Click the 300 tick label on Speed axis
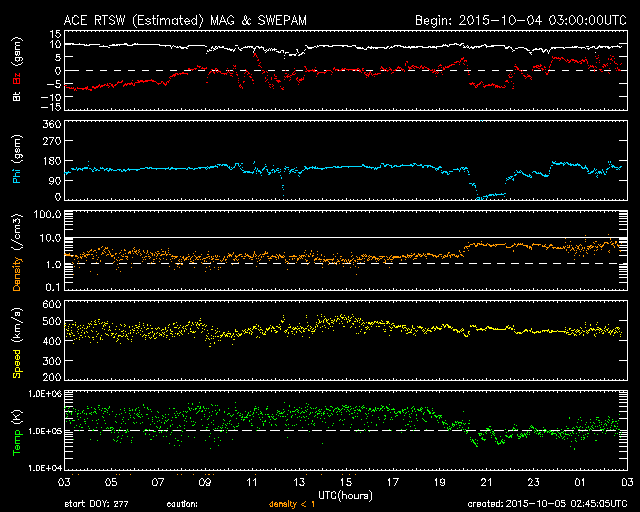The image size is (640, 512). click(x=52, y=361)
